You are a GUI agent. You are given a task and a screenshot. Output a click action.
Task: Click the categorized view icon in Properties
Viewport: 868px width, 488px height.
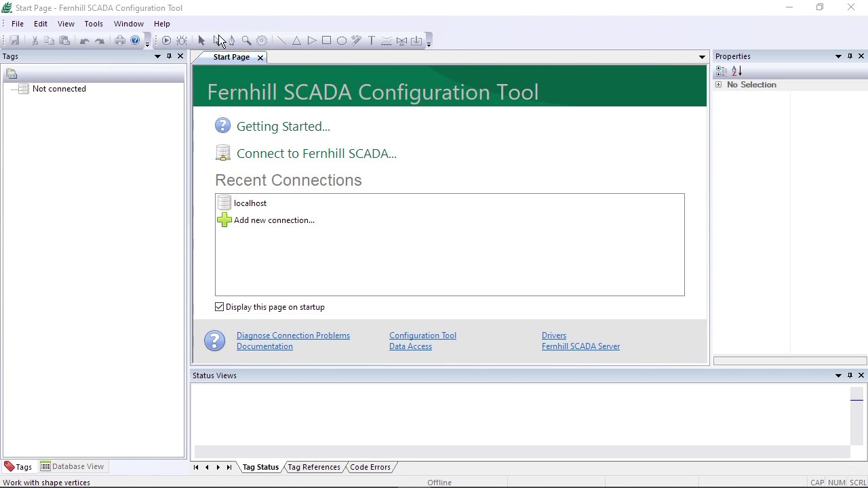[x=721, y=71]
